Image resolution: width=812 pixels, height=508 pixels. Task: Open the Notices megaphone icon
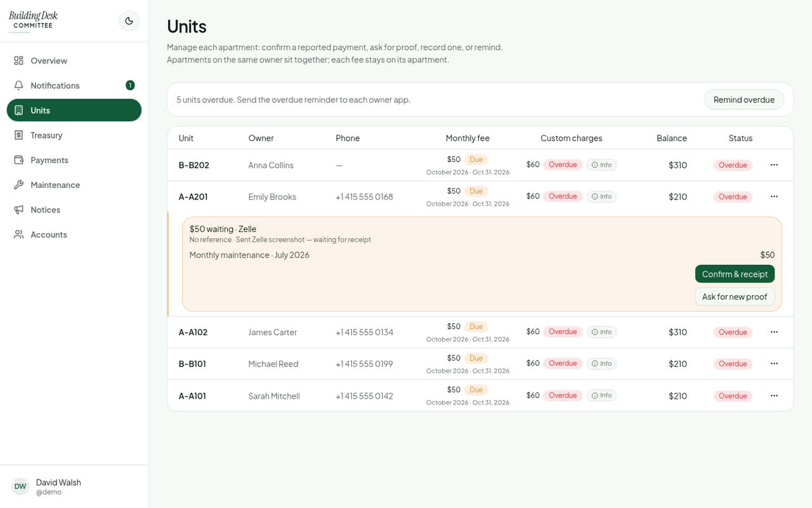click(x=19, y=210)
